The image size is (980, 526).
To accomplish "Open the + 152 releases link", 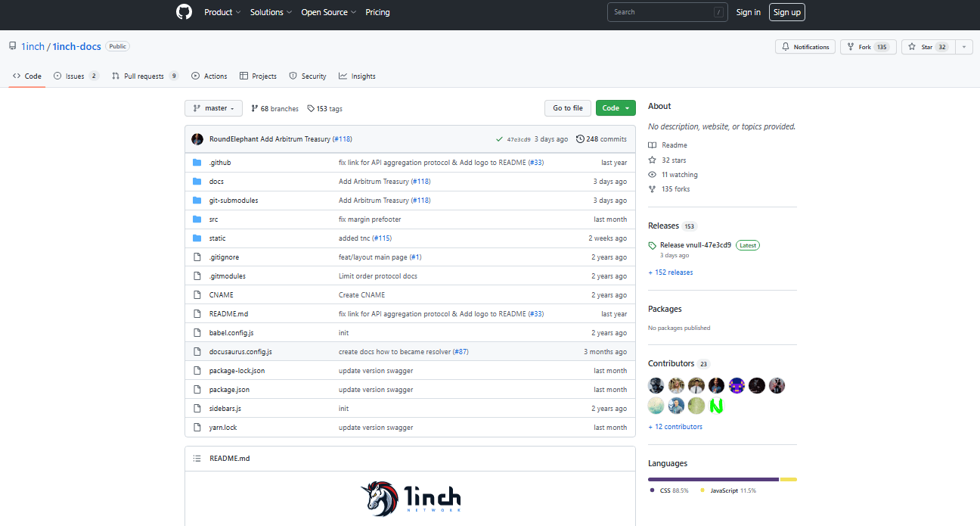I will pyautogui.click(x=671, y=272).
